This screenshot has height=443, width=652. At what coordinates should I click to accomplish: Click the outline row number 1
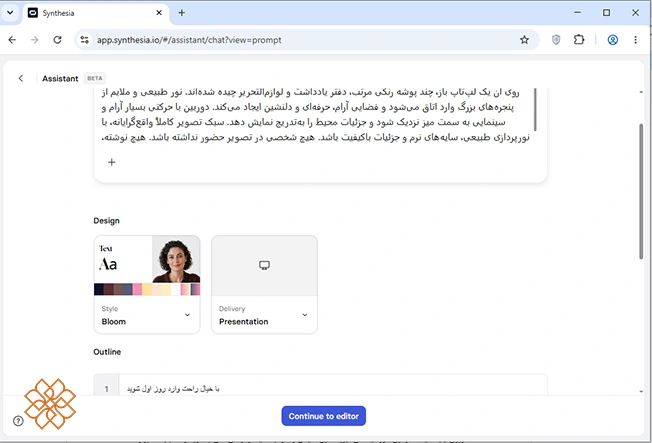click(x=106, y=389)
